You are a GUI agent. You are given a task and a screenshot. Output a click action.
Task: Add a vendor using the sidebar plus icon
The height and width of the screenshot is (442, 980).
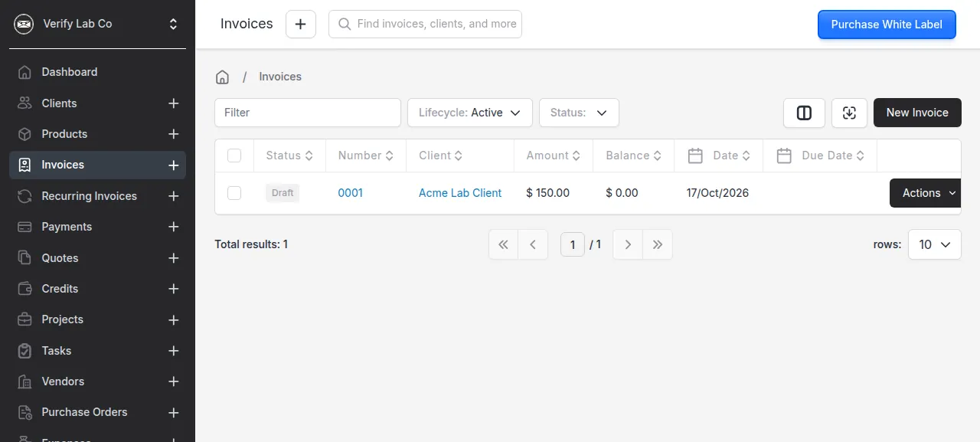coord(174,381)
